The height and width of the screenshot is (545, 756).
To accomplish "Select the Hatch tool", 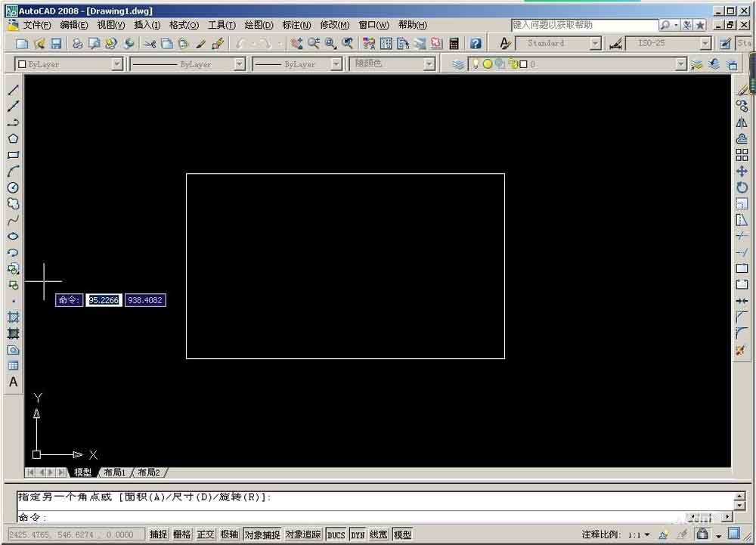I will pos(13,317).
